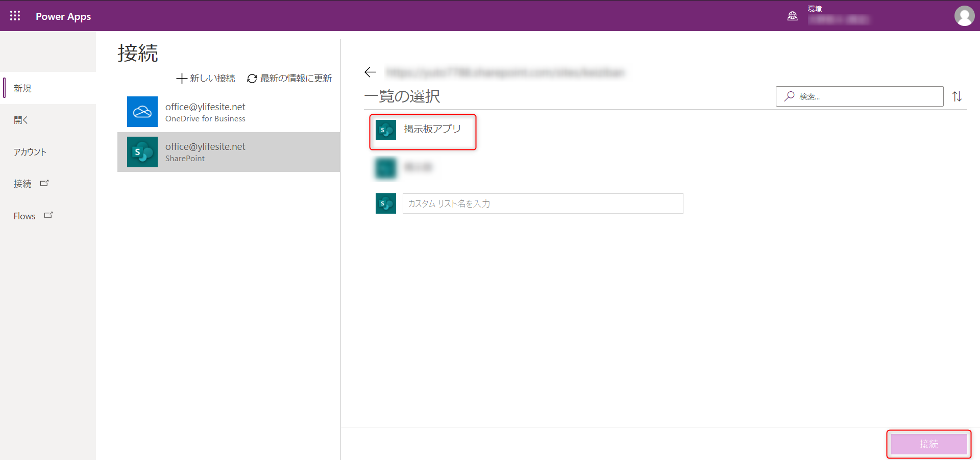Click the blurred environment name in header
The width and height of the screenshot is (980, 460).
click(839, 19)
